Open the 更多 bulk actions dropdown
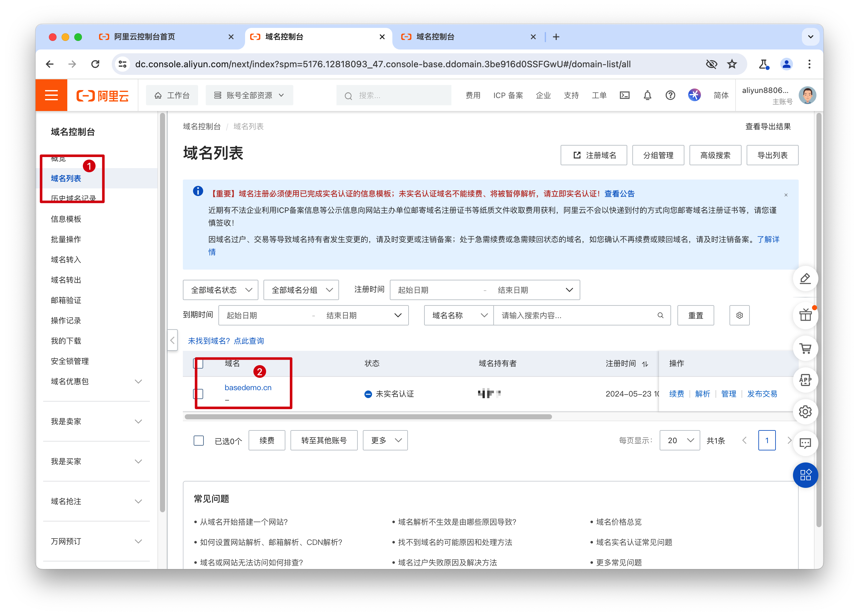This screenshot has width=859, height=616. click(385, 440)
